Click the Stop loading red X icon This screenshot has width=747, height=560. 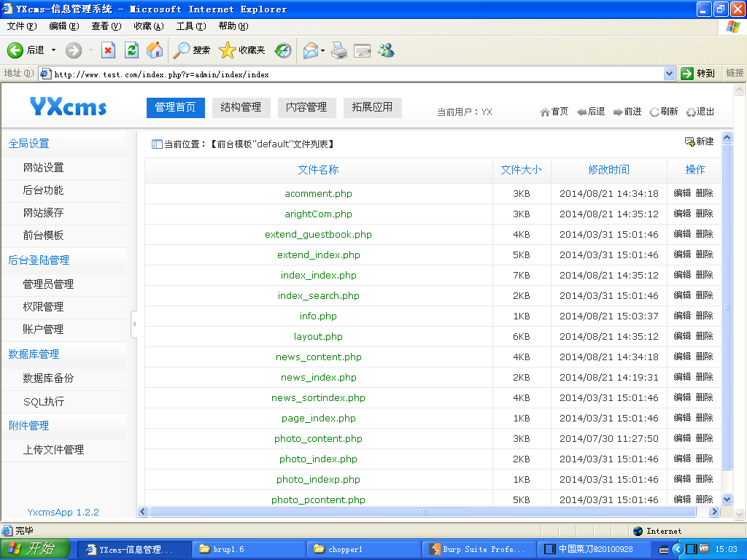point(108,50)
